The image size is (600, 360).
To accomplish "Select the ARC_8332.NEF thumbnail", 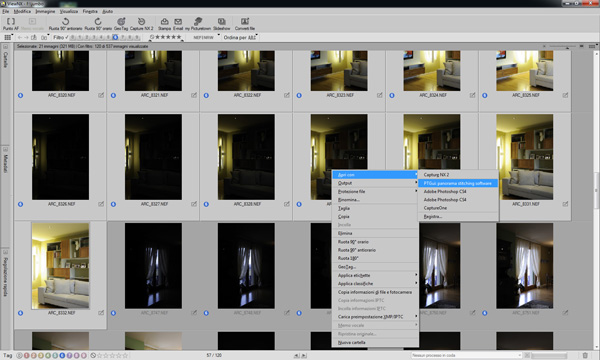I will click(60, 266).
